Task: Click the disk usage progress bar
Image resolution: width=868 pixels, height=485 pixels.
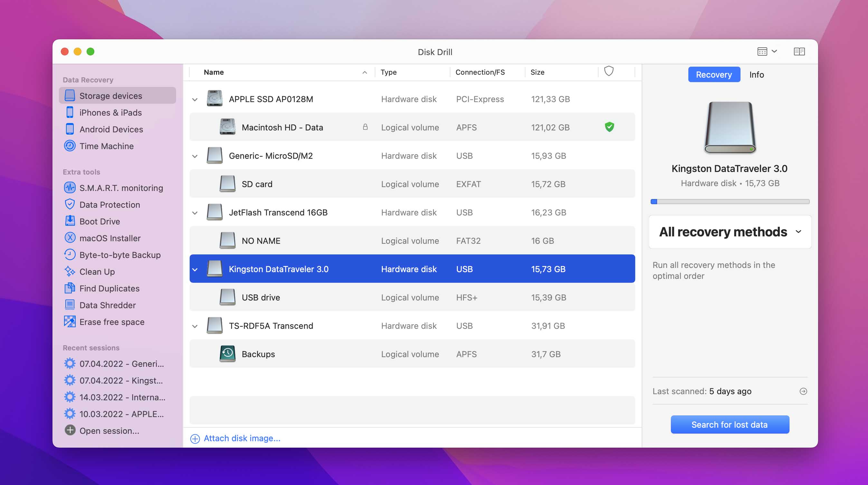Action: tap(730, 202)
